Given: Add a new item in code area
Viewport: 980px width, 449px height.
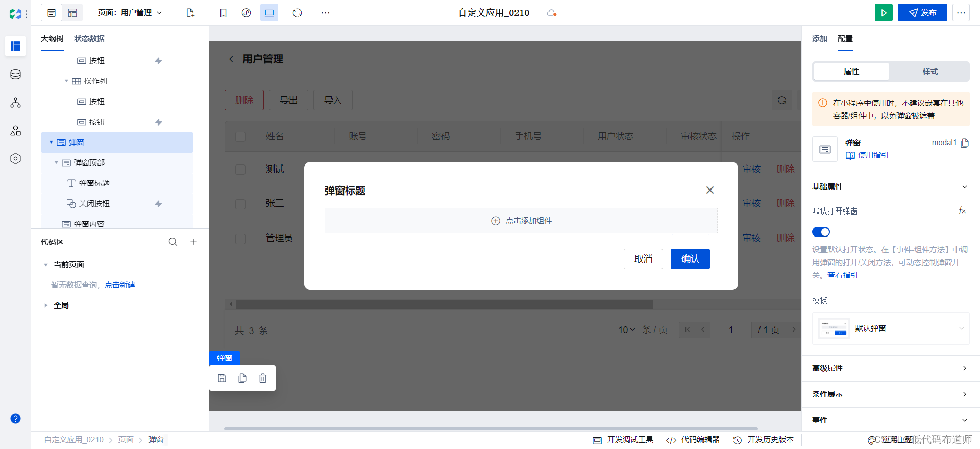Looking at the screenshot, I should click(193, 242).
